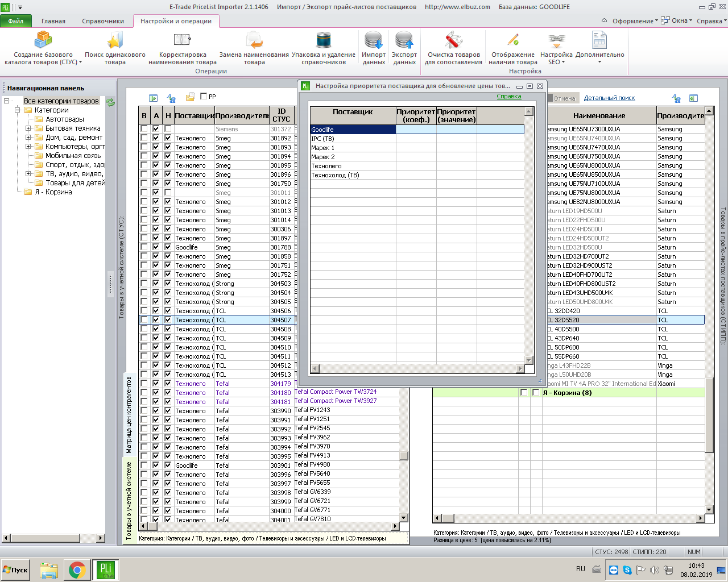The image size is (728, 582).
Task: Select the Настройки и операции tab
Action: point(176,21)
